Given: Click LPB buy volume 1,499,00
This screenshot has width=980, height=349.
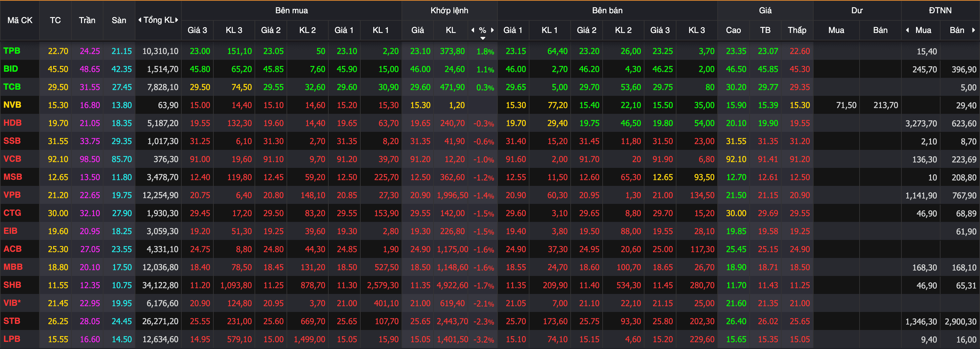Looking at the screenshot, I should 309,339.
